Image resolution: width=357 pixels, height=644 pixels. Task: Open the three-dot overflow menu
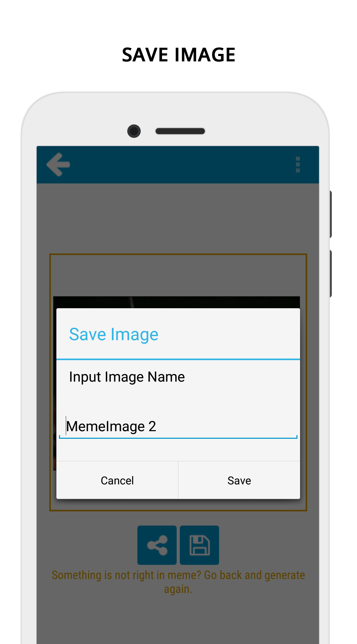pyautogui.click(x=297, y=165)
